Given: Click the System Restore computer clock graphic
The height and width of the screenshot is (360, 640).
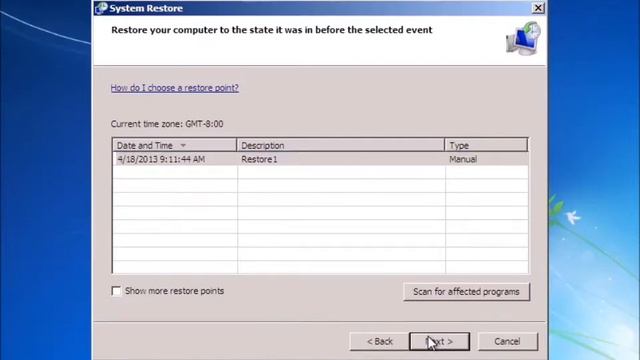Looking at the screenshot, I should 524,39.
